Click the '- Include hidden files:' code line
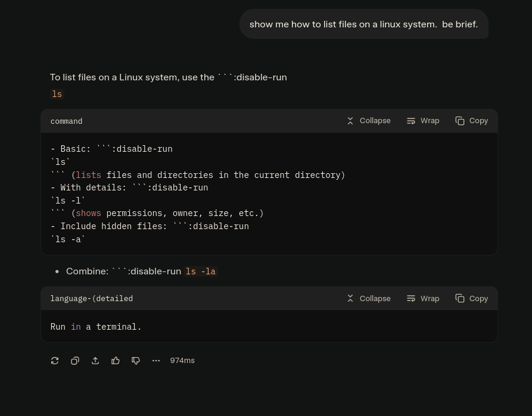The width and height of the screenshot is (532, 416). [x=150, y=226]
